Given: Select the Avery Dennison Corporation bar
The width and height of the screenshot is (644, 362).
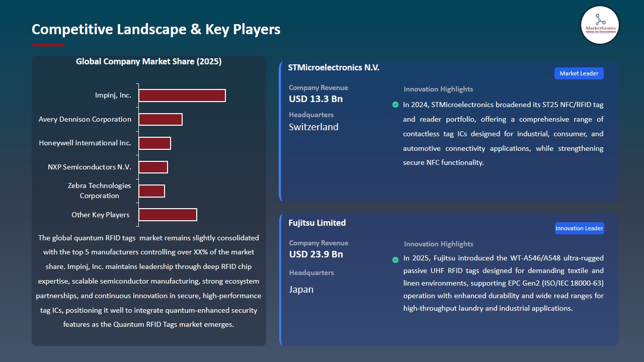Looking at the screenshot, I should [x=160, y=119].
